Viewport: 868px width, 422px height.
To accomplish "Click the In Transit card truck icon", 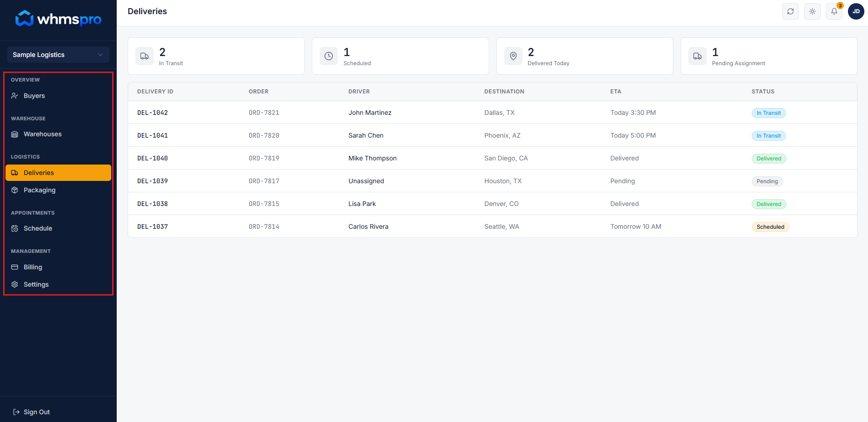I will coord(145,56).
